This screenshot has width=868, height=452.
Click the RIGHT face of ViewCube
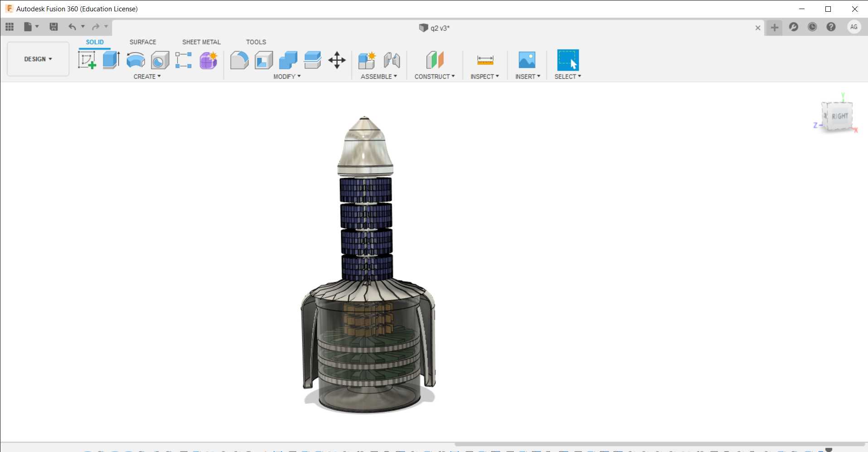click(x=839, y=116)
